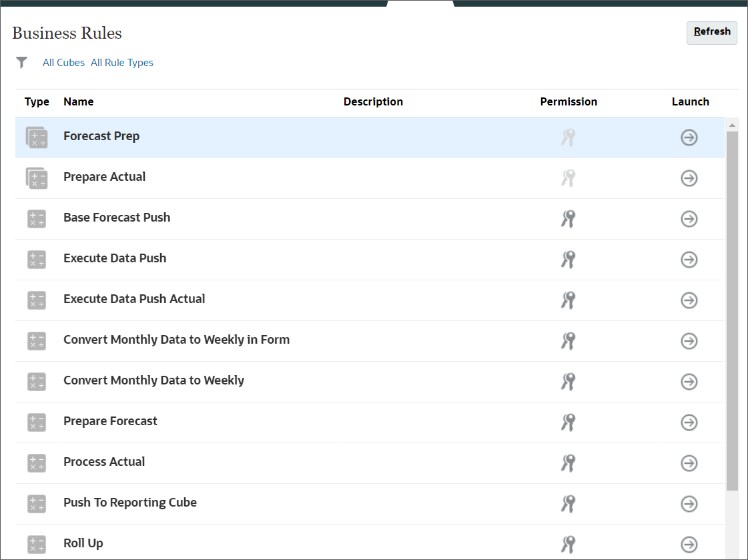Click the Forecast Prep rule type icon
The width and height of the screenshot is (748, 560).
pyautogui.click(x=37, y=137)
